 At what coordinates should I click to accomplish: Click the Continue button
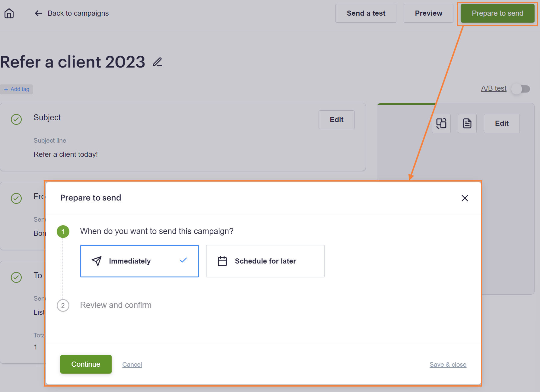86,364
